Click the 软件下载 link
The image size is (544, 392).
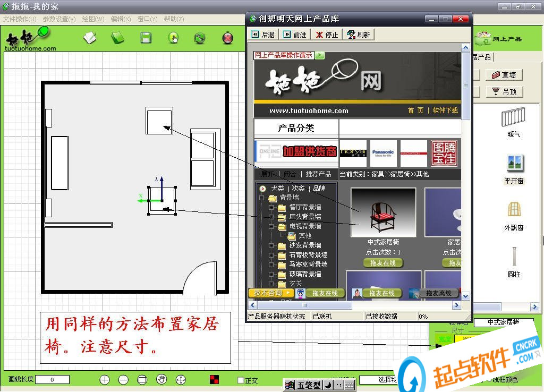click(445, 110)
